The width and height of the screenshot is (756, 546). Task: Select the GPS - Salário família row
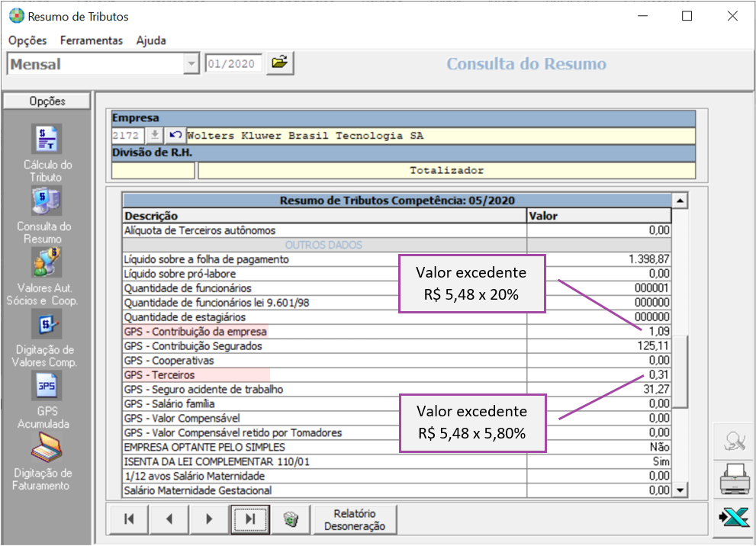[397, 404]
